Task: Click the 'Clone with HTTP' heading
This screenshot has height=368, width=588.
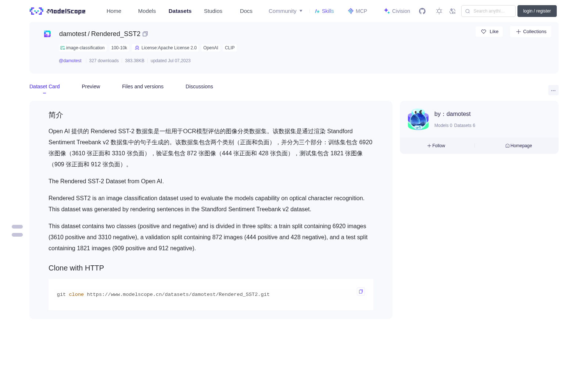Action: click(x=76, y=268)
